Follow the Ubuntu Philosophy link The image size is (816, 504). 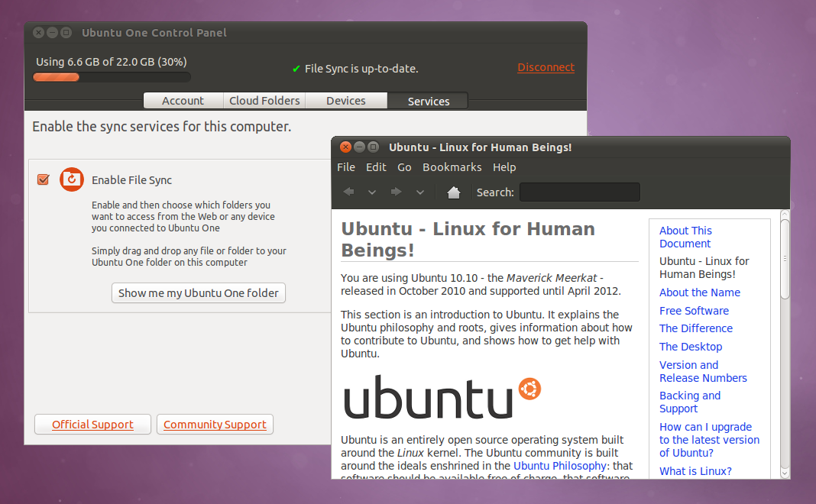coord(560,466)
